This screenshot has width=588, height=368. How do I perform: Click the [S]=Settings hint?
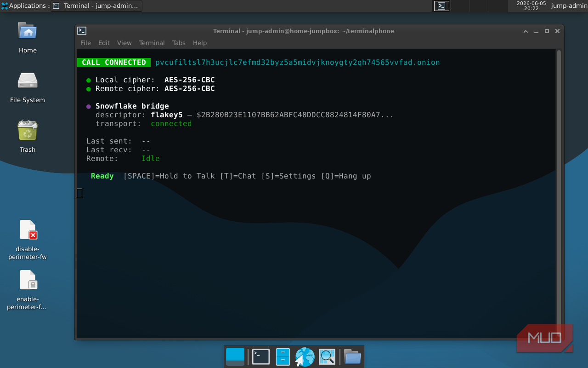pos(288,176)
